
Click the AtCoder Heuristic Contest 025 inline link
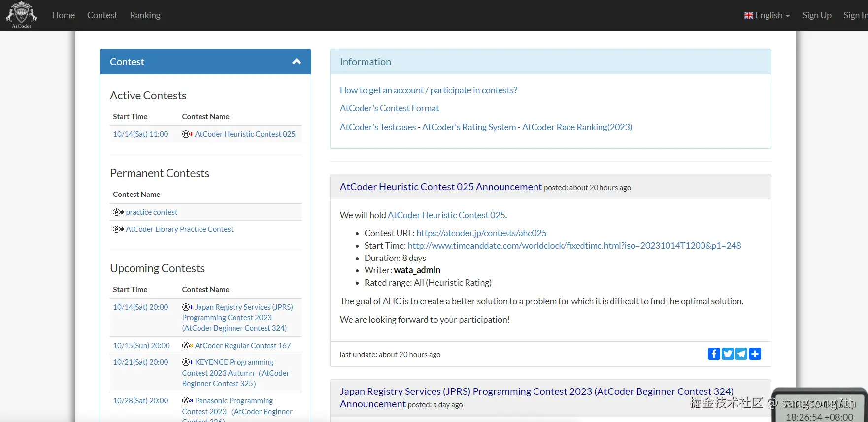[x=446, y=215]
